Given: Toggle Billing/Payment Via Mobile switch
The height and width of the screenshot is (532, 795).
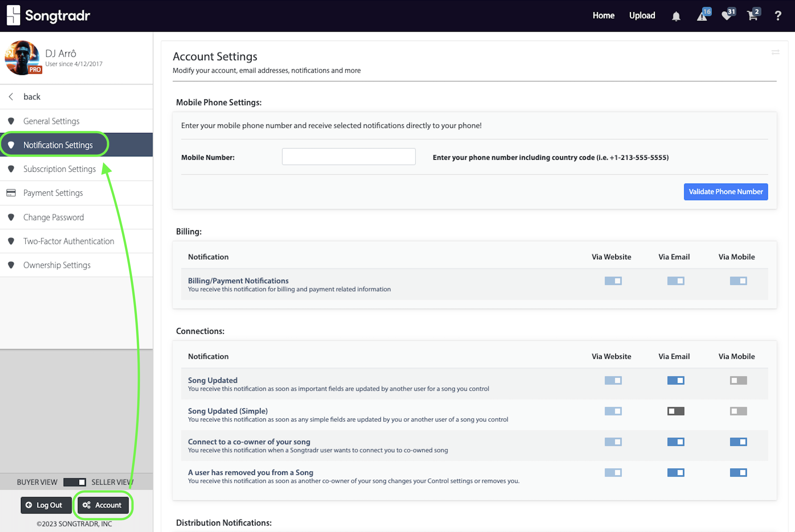Looking at the screenshot, I should 738,281.
